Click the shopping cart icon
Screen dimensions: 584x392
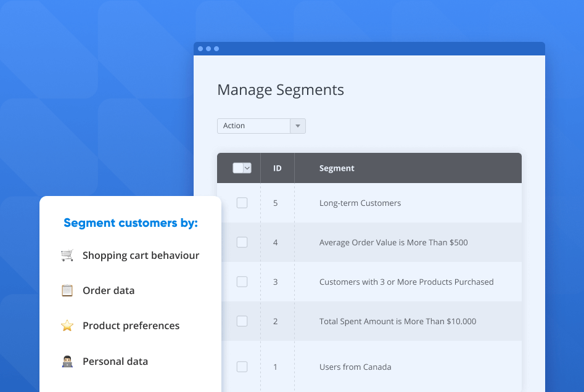(x=68, y=255)
